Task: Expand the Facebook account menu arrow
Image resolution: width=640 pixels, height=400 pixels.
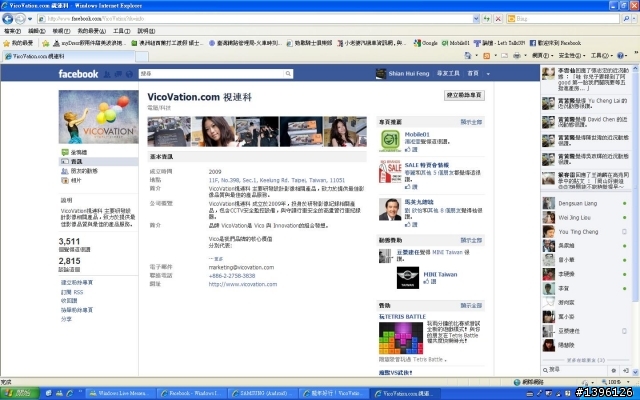Action: [488, 74]
